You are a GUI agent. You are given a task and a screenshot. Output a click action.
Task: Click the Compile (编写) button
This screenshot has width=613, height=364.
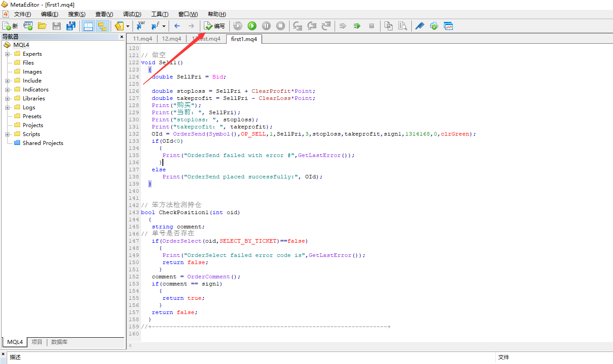tap(214, 26)
